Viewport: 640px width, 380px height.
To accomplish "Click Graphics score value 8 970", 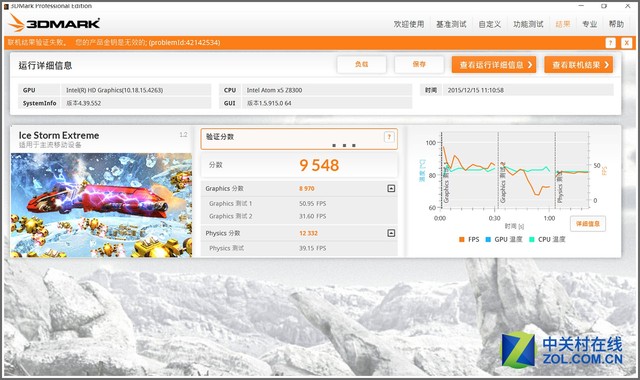I will tap(307, 189).
